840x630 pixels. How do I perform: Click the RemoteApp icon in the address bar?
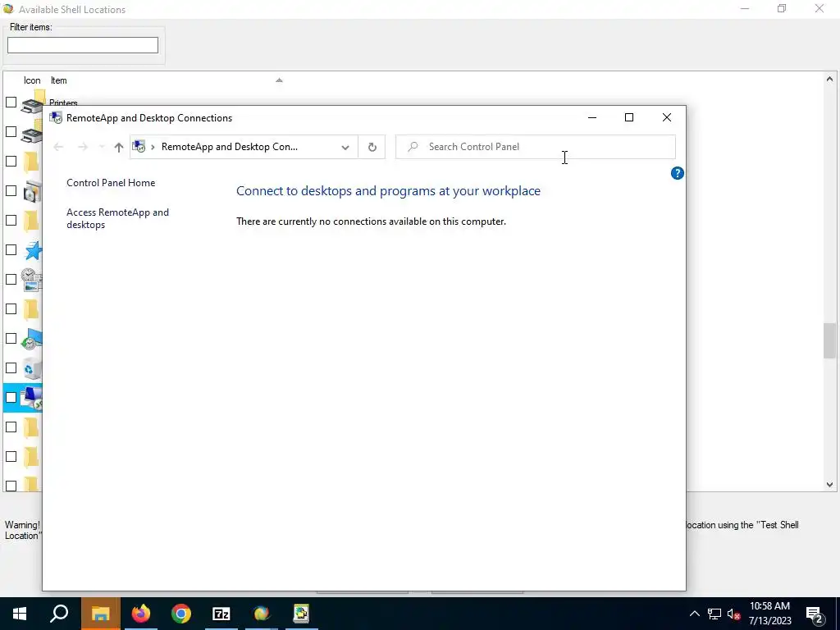pos(139,146)
